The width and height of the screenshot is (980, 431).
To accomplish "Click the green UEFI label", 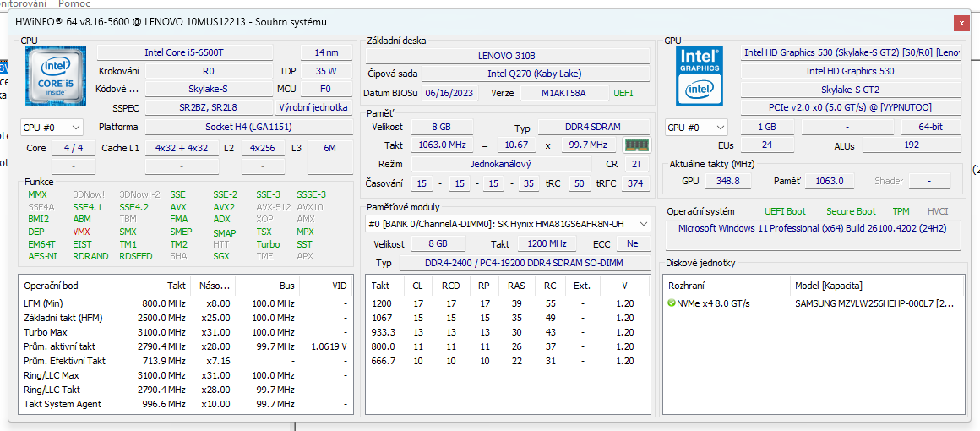I will (x=623, y=93).
